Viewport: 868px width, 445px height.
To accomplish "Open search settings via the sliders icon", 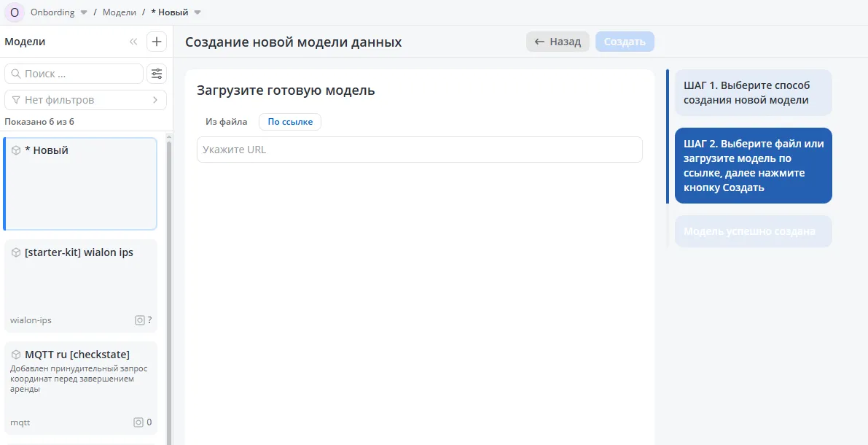I will coord(156,73).
